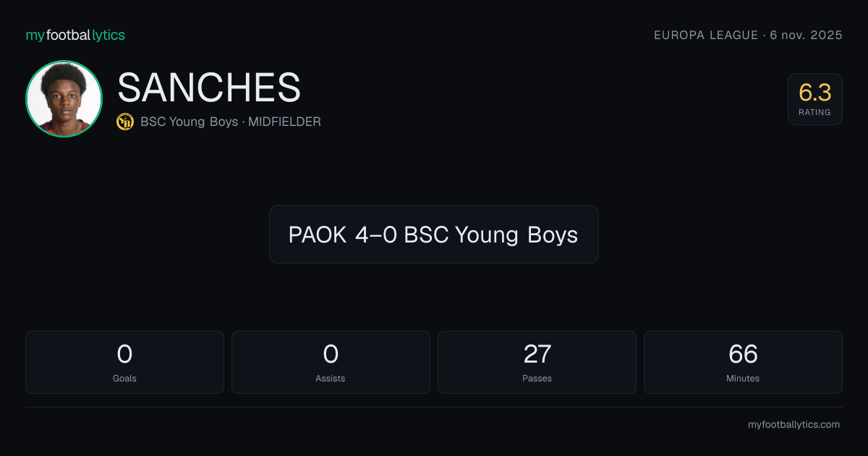868x456 pixels.
Task: Visit the myfootballytics.com footer link
Action: [793, 425]
